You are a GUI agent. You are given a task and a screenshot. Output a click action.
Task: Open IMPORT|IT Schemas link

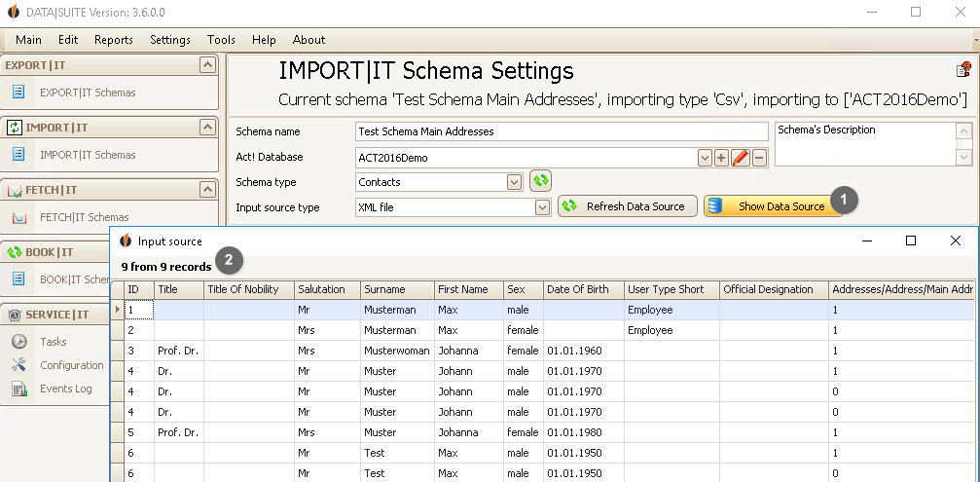point(88,155)
